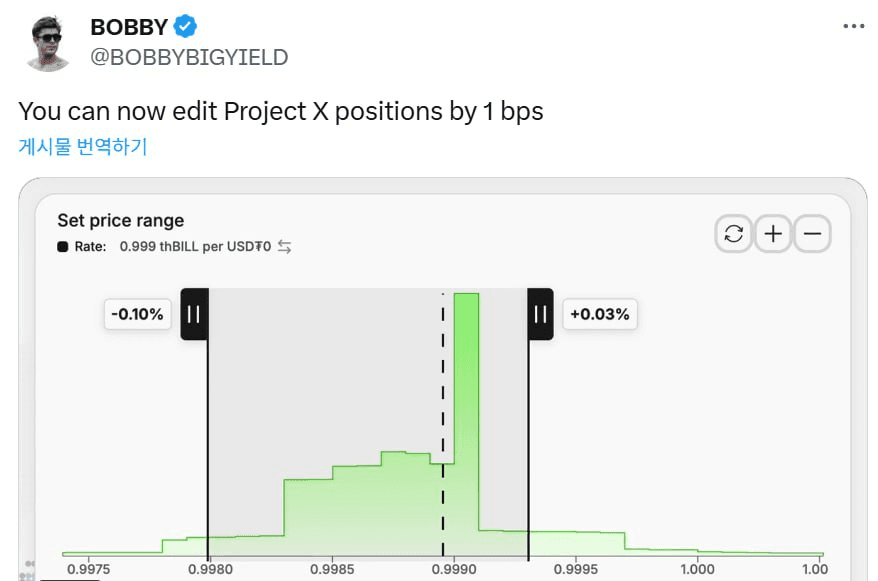Click the Set price range heading
The width and height of the screenshot is (878, 581).
click(120, 221)
